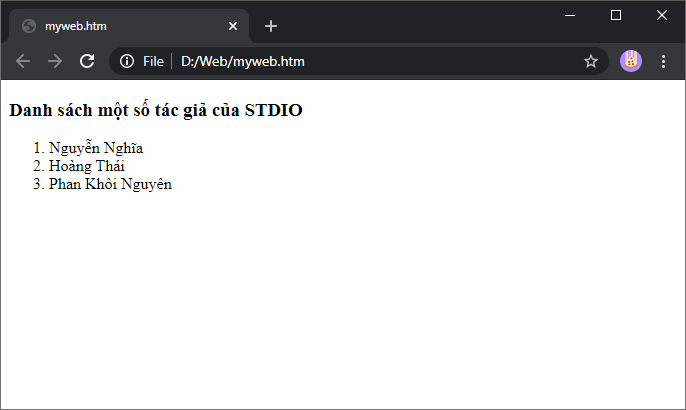Viewport: 686px width, 410px height.
Task: Close the browser window
Action: point(662,15)
